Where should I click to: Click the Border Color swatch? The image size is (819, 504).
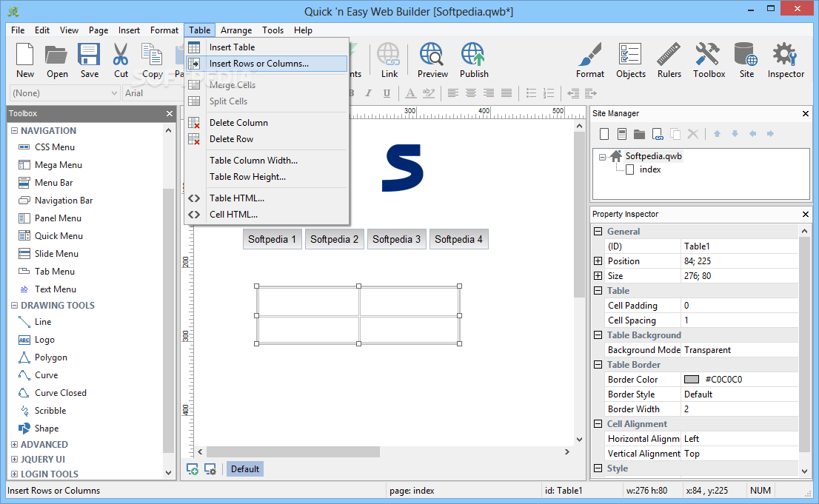pyautogui.click(x=692, y=380)
